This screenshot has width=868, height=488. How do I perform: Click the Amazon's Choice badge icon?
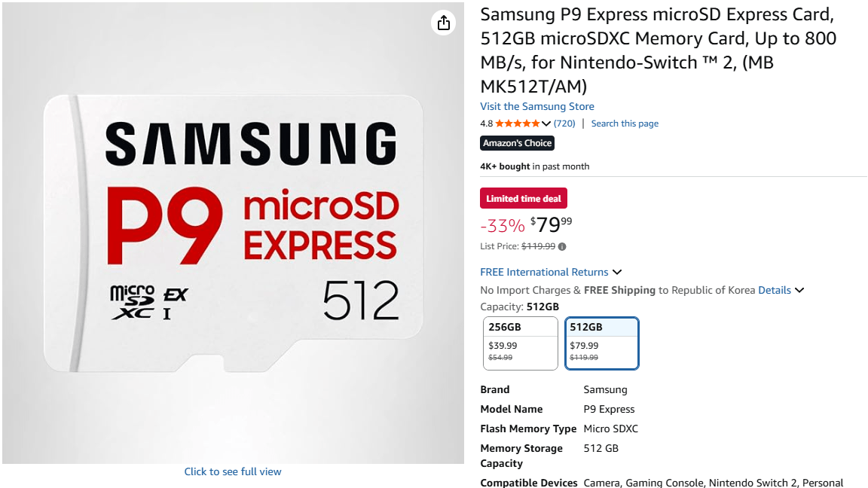[517, 142]
